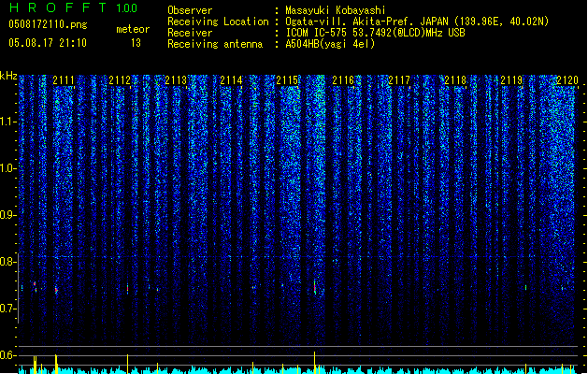Viewport: 588px width, 374px height.
Task: Click the tallest yellow spike in level graph
Action: pyautogui.click(x=315, y=363)
